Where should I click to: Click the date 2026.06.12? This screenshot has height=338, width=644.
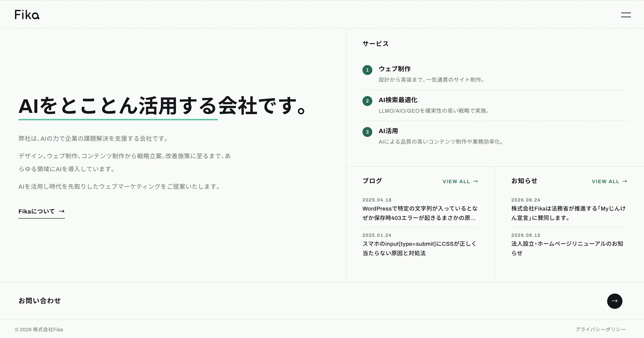pyautogui.click(x=526, y=235)
